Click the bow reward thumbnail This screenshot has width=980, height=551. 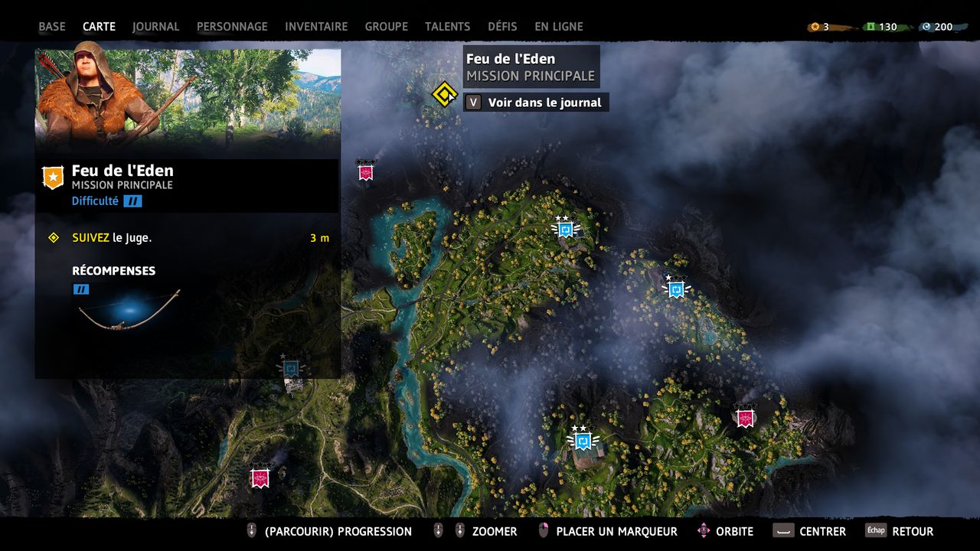coord(129,310)
